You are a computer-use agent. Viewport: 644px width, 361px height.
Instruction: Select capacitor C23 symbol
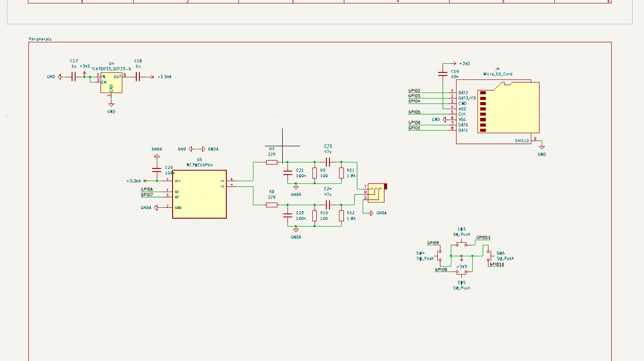328,162
